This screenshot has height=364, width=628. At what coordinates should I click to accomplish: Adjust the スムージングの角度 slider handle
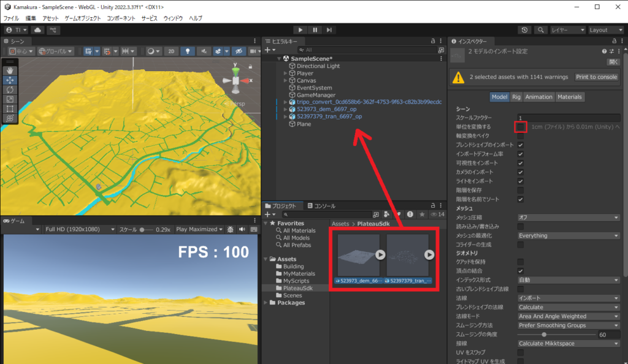click(x=544, y=335)
